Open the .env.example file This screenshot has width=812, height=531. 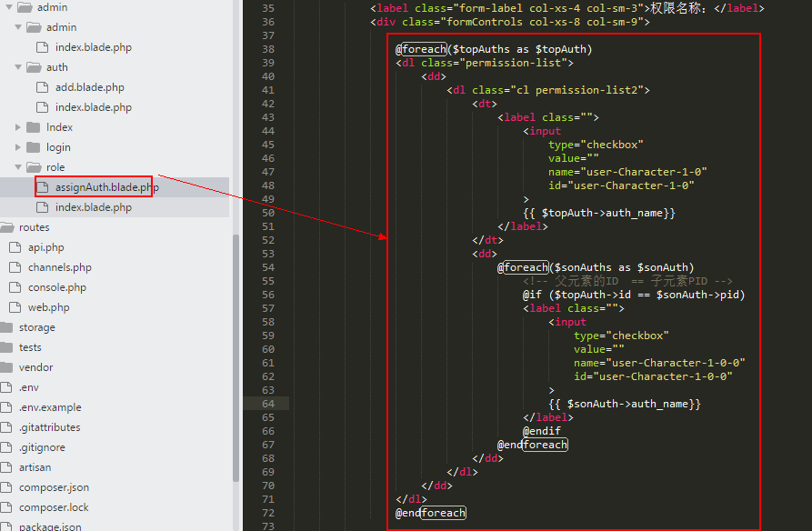50,407
